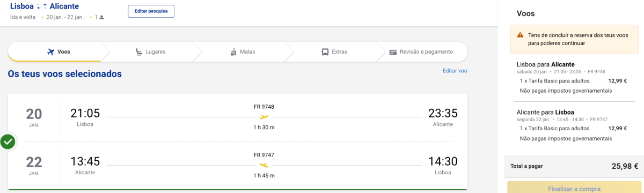Click the passenger count person icon
This screenshot has width=644, height=193.
(x=101, y=17)
